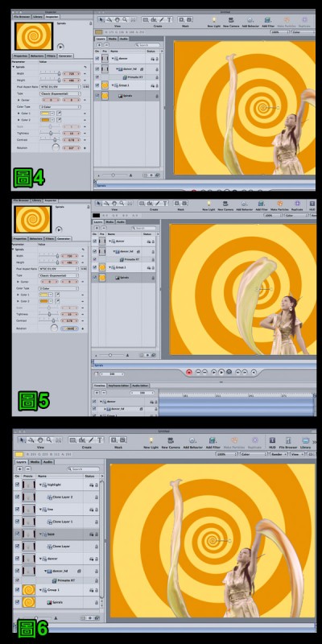Collapse the highlight group disclosure triangle
322x644 pixels.
click(41, 485)
